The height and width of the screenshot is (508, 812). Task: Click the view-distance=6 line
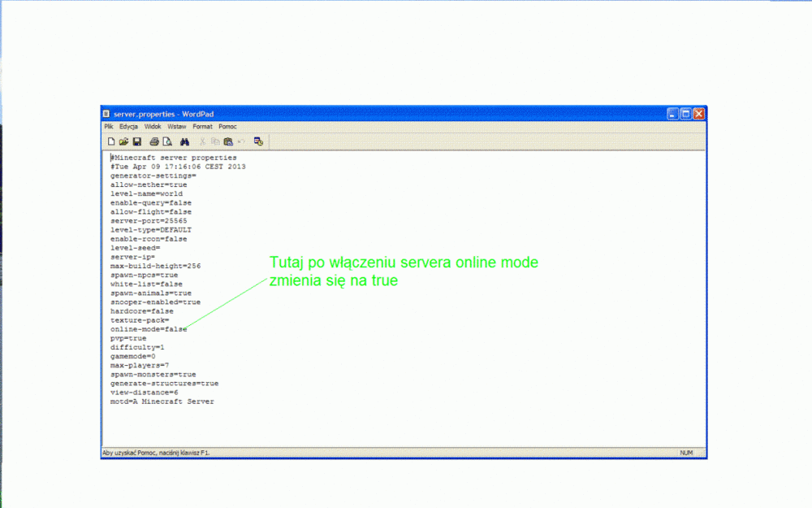point(144,393)
